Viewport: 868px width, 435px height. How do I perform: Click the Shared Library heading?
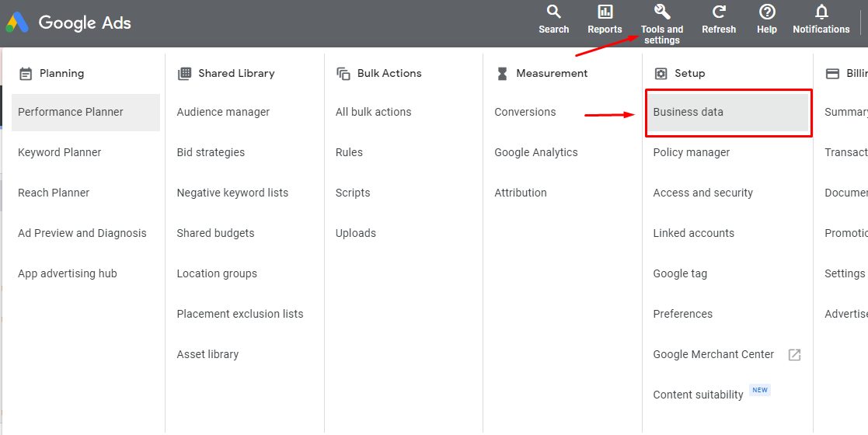coord(236,73)
